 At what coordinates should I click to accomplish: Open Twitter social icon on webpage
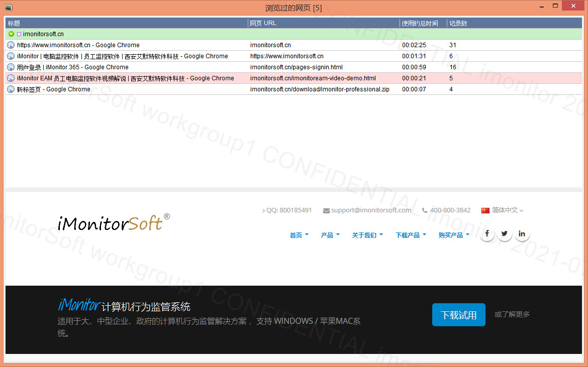click(x=505, y=234)
